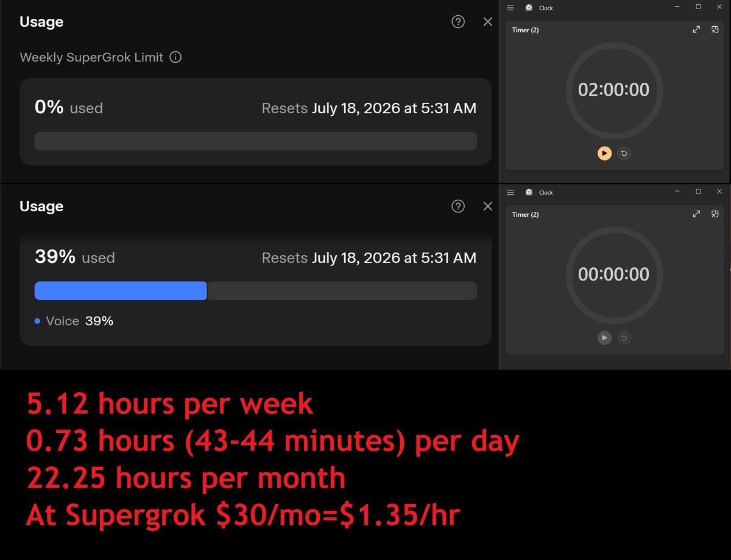Open hamburger menu in the 00:00:00 Clock window
This screenshot has height=560, width=731.
(510, 192)
